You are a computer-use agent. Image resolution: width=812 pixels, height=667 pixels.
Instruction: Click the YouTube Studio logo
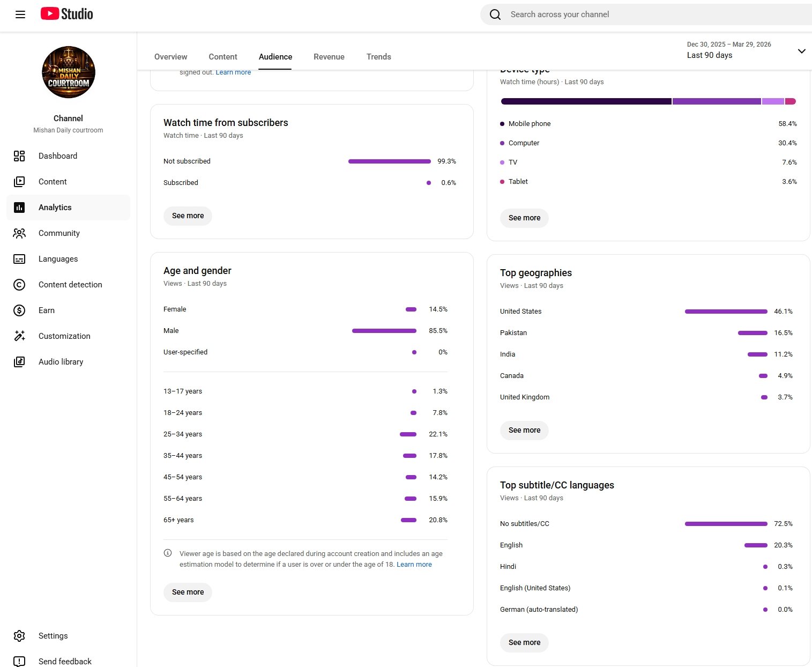67,14
